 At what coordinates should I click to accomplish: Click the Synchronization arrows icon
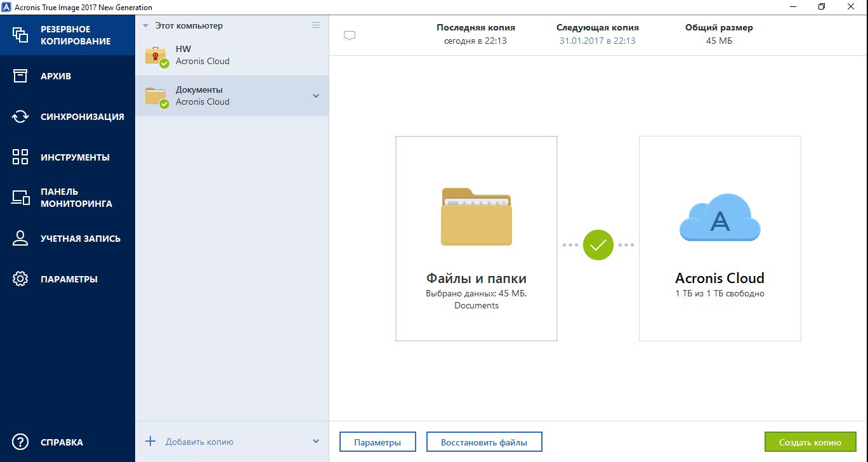[20, 116]
